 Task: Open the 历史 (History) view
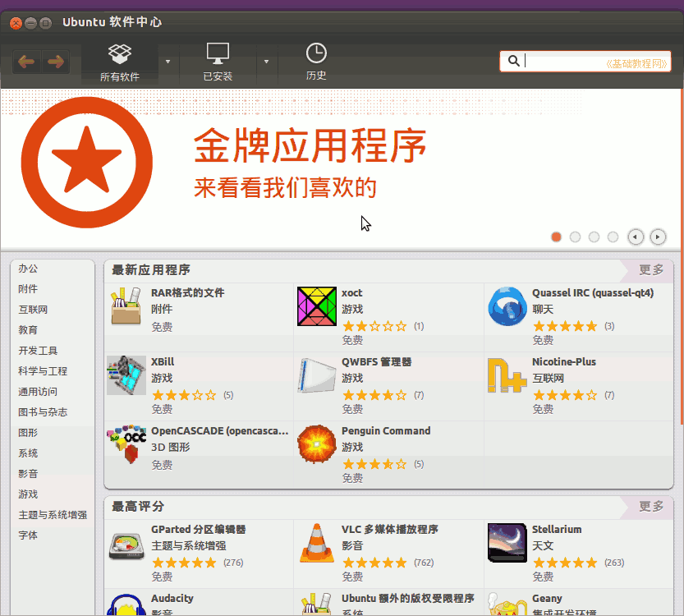pos(316,62)
